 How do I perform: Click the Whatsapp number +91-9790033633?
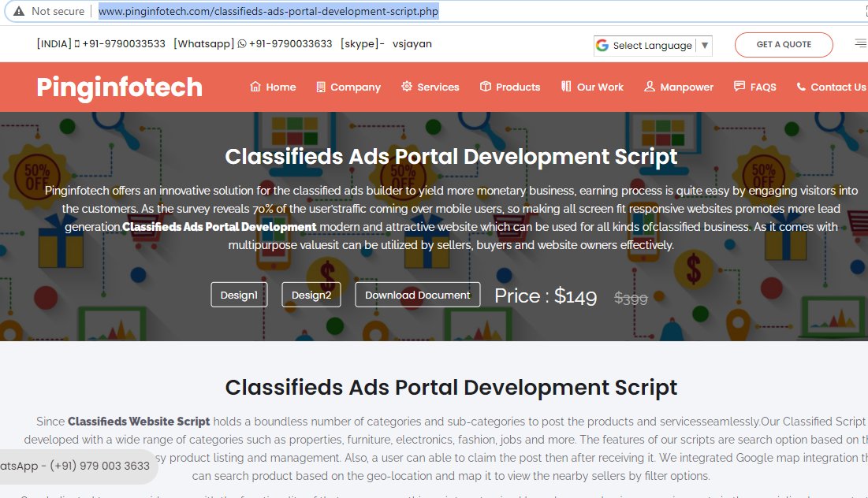pos(291,43)
